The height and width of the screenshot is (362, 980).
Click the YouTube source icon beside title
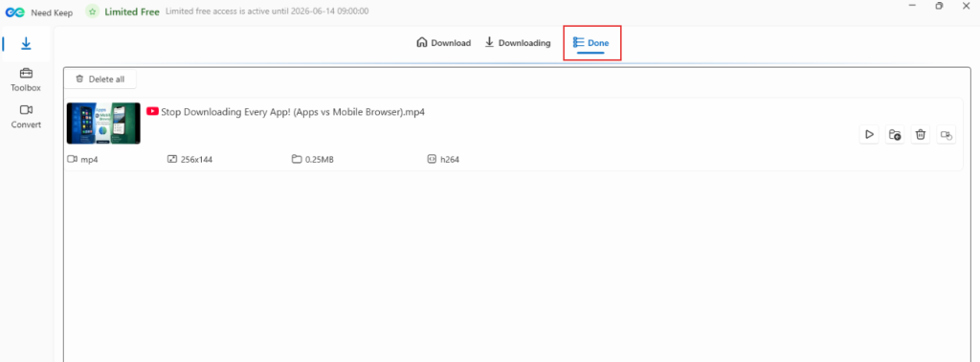click(152, 111)
